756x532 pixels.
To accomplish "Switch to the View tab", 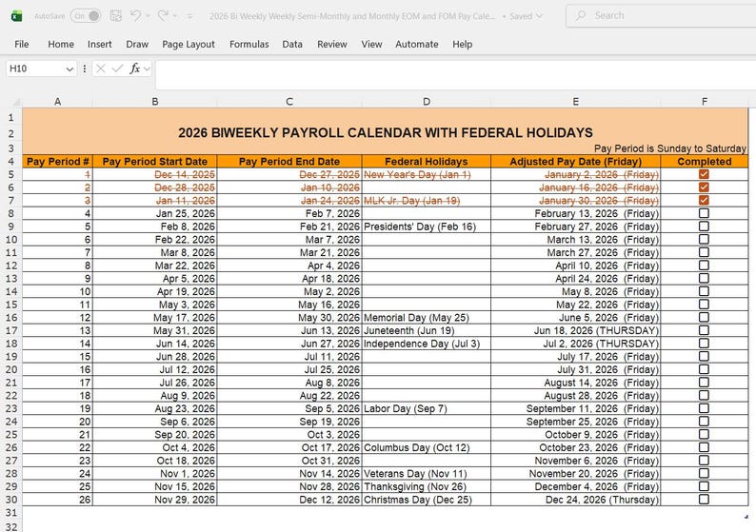I will pyautogui.click(x=371, y=45).
